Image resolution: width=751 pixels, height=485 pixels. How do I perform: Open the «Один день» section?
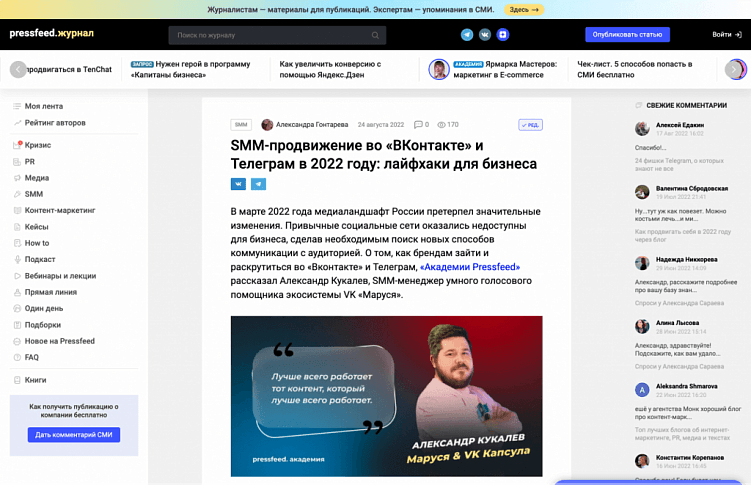[x=44, y=308]
